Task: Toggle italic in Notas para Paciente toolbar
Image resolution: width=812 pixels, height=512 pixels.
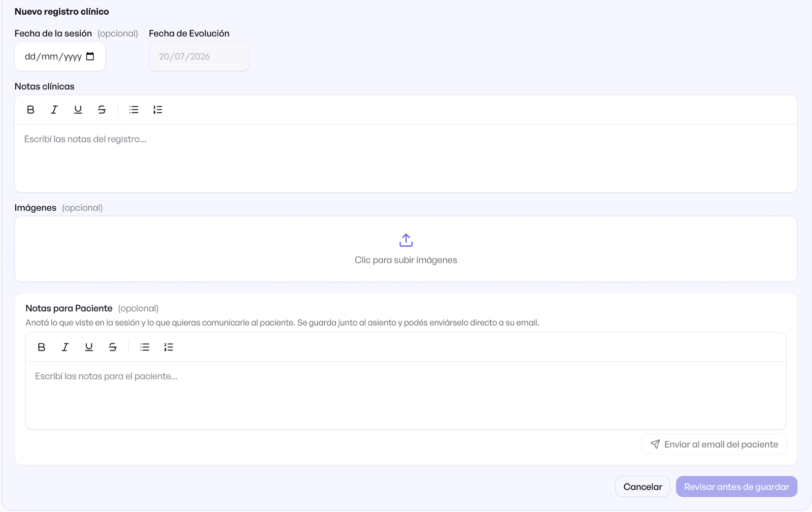Action: tap(65, 347)
